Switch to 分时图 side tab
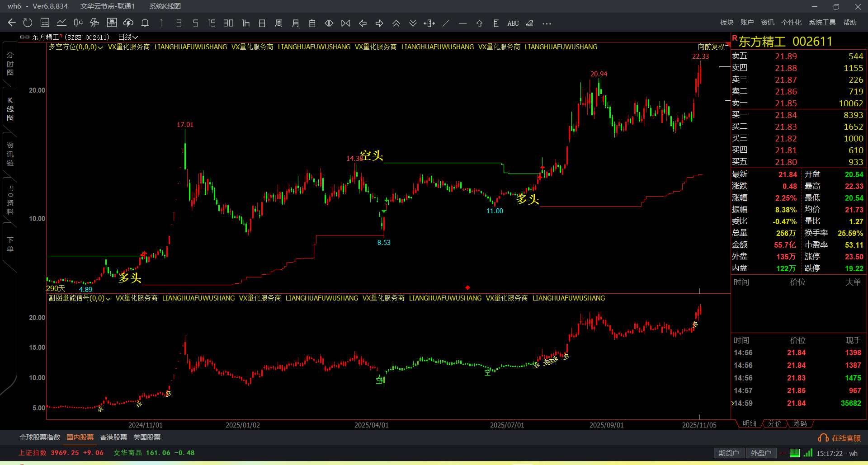 (10, 64)
